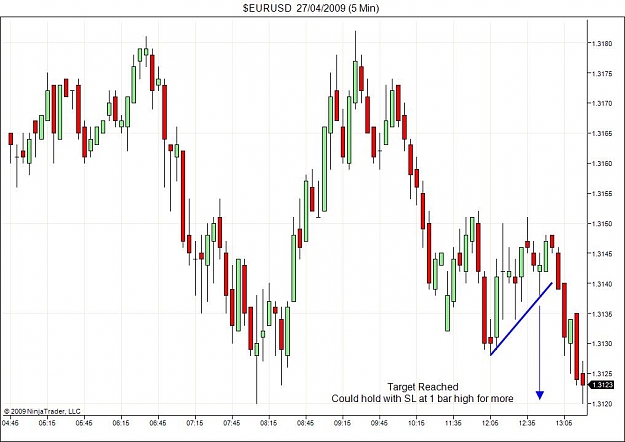
Task: Click the 13:06 time axis label
Action: (x=564, y=423)
